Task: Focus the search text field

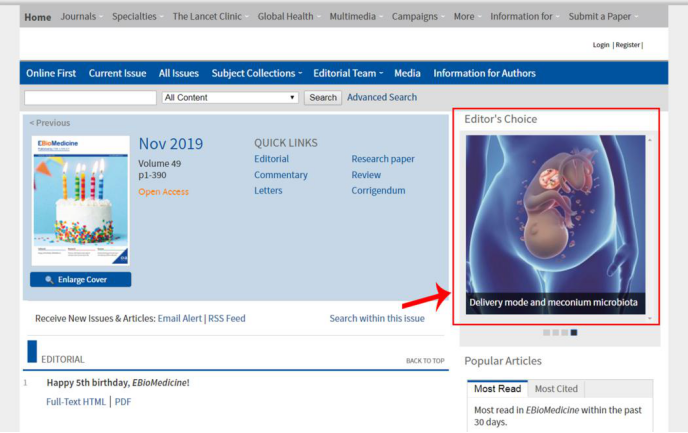Action: pos(90,97)
